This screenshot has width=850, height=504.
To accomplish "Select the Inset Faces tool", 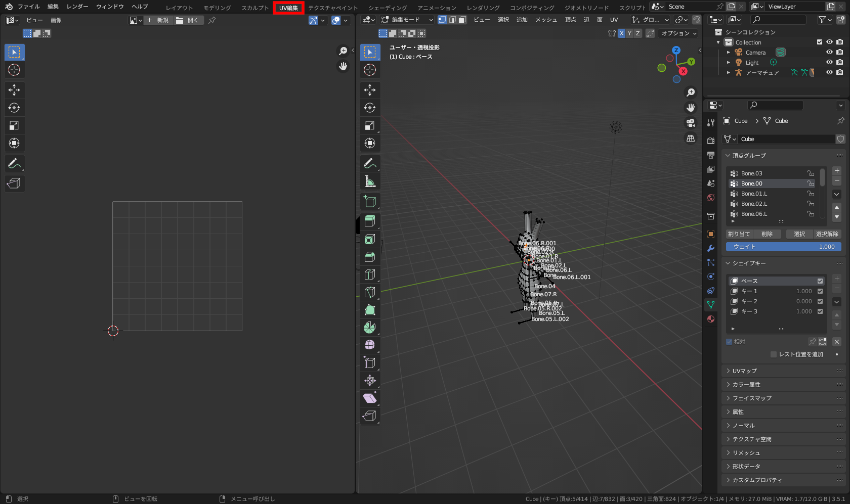I will point(370,239).
